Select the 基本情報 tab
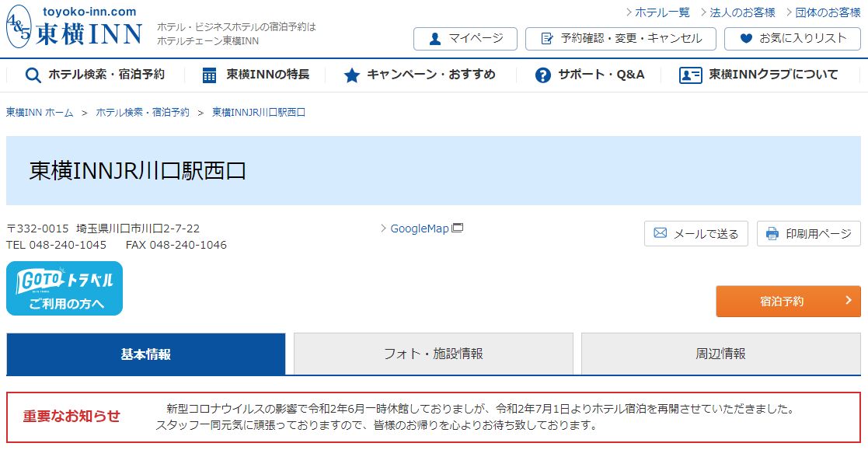Viewport: 868px width, 457px height. (145, 354)
